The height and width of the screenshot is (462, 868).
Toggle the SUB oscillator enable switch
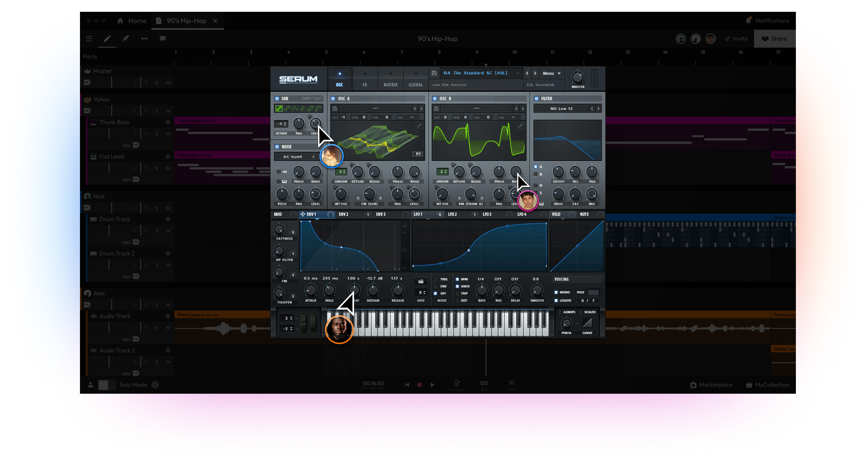[277, 99]
